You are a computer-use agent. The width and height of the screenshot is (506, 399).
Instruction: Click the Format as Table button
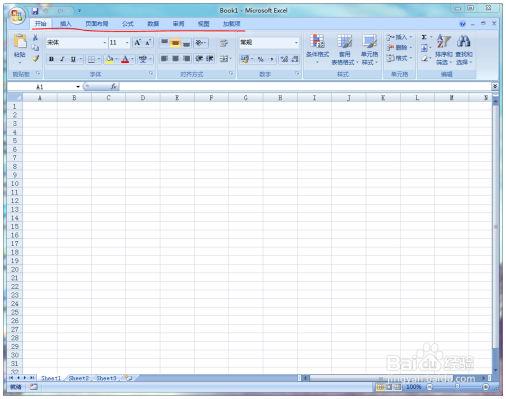coord(344,49)
